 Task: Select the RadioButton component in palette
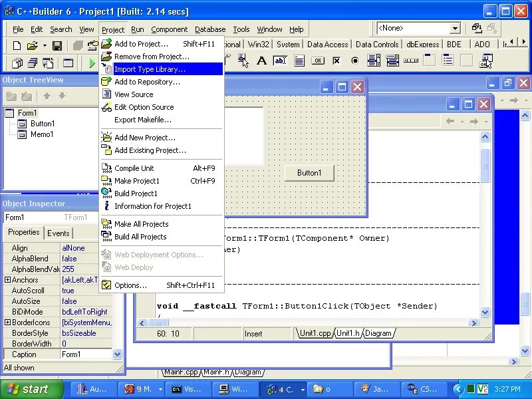point(355,61)
